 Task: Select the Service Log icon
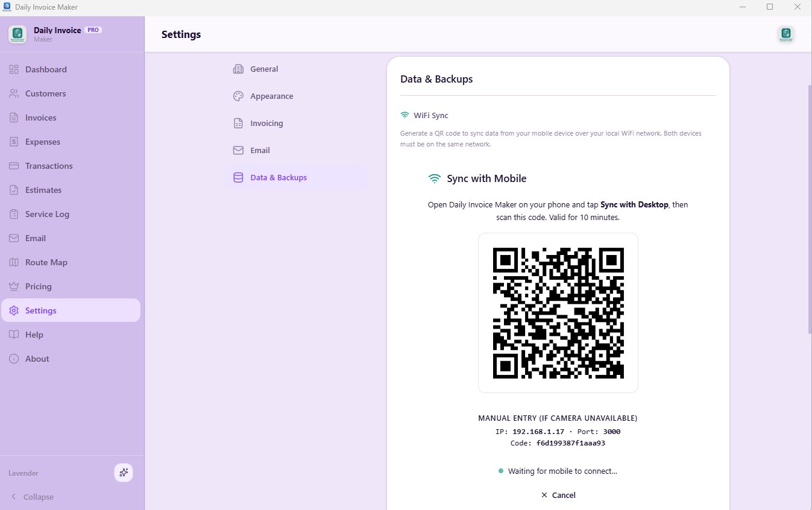coord(13,214)
